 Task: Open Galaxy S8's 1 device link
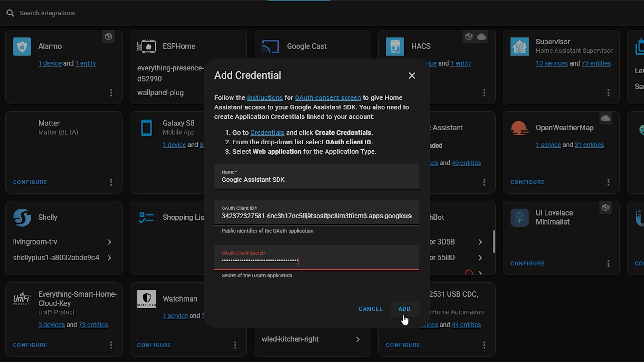pyautogui.click(x=174, y=145)
